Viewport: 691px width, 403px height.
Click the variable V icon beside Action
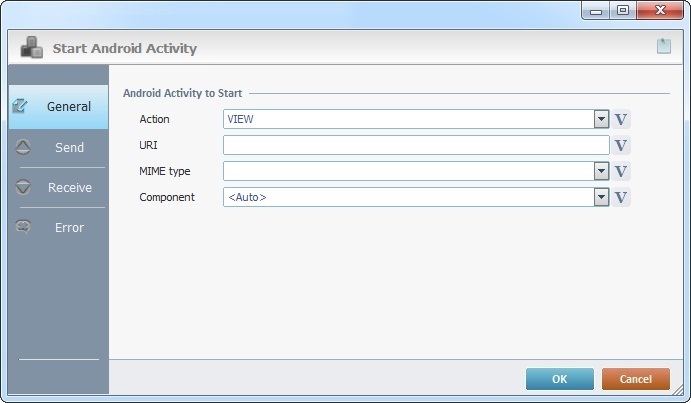pos(621,119)
